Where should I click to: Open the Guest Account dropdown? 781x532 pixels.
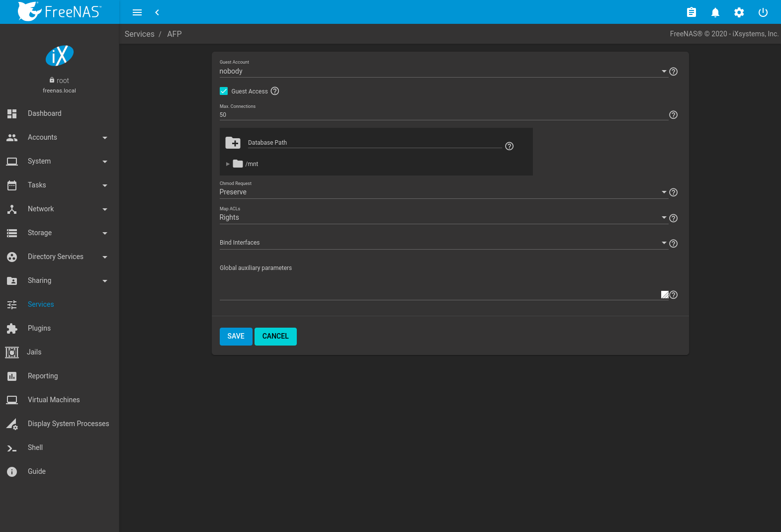442,71
